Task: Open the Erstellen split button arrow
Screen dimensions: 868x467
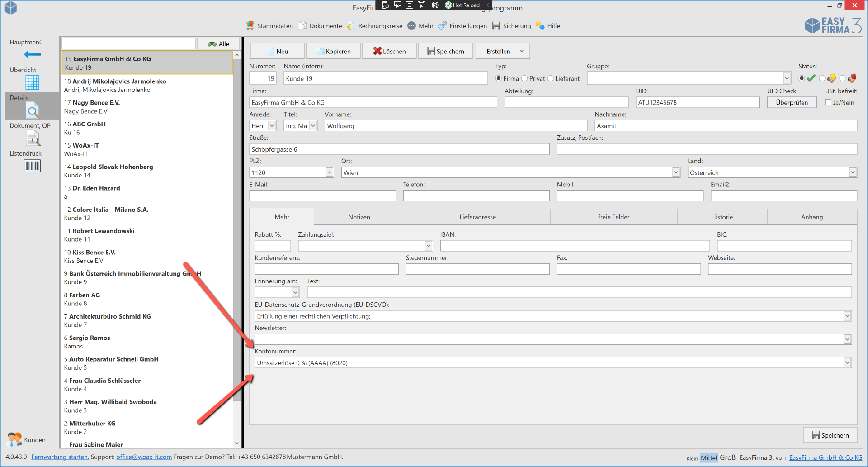Action: pyautogui.click(x=522, y=51)
